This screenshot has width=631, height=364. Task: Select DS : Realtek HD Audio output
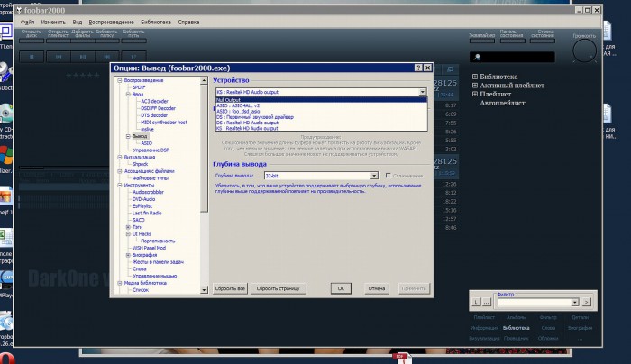point(321,123)
